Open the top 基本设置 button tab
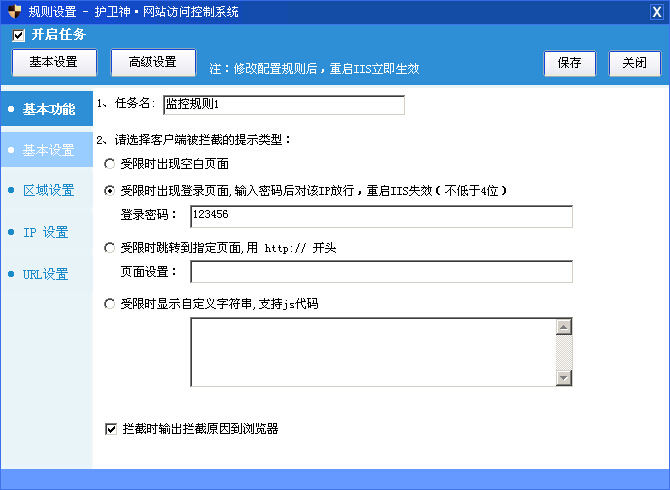This screenshot has width=670, height=490. tap(54, 62)
